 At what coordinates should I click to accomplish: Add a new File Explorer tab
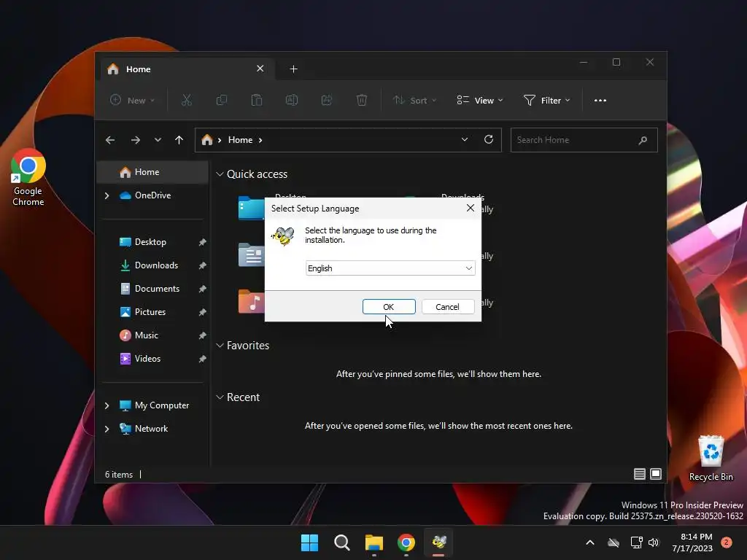tap(293, 69)
